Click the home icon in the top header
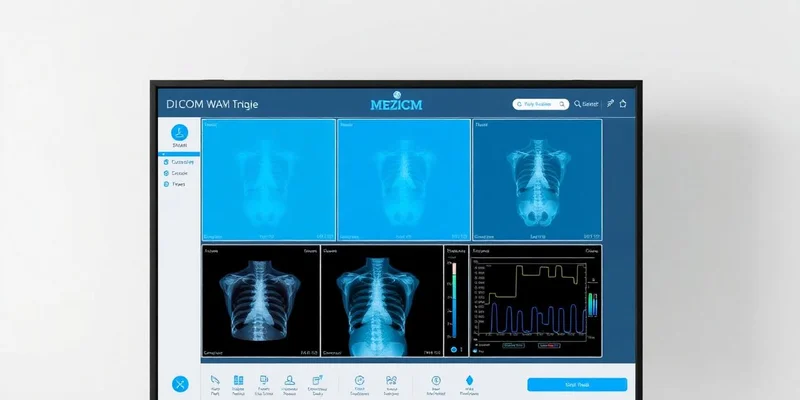Screen dimensions: 800x400 coord(623,104)
